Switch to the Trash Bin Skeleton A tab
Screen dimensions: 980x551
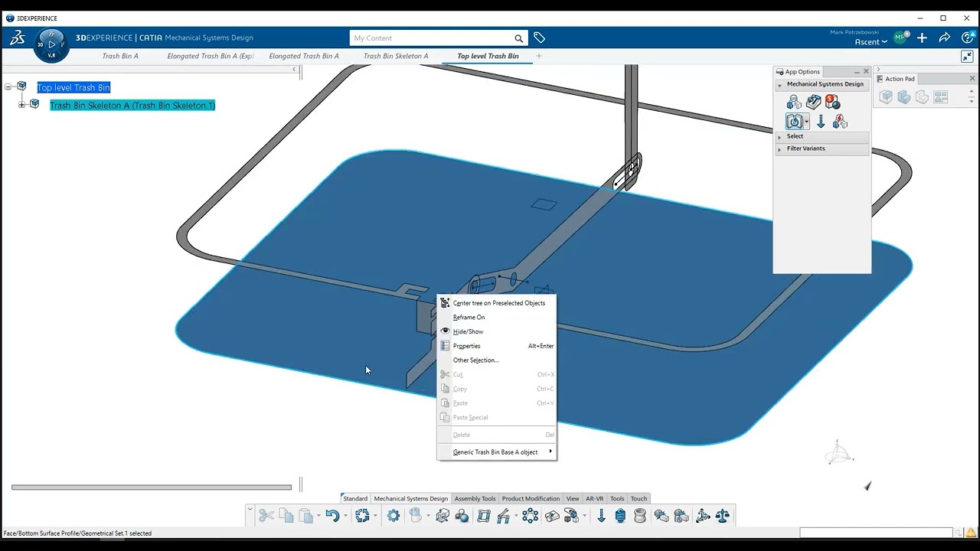point(396,56)
